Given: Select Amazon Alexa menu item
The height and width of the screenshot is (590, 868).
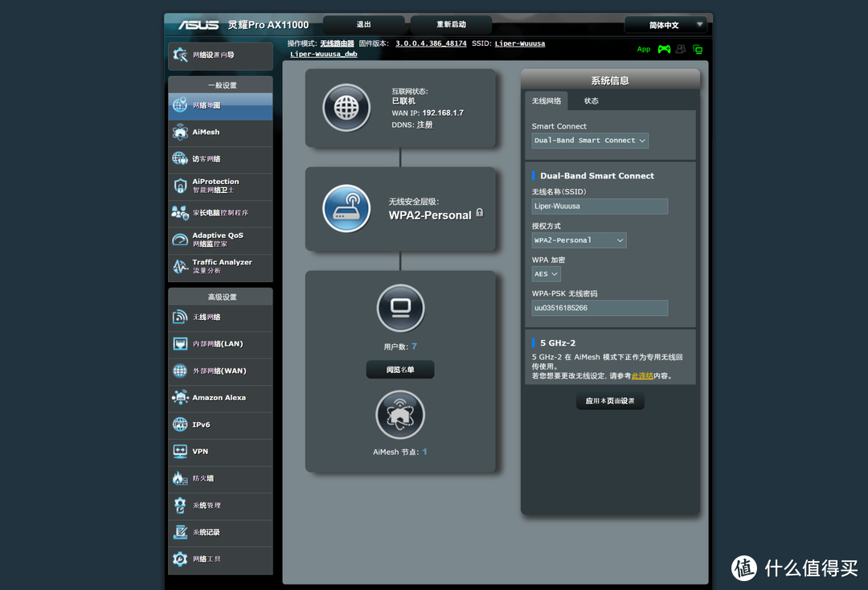Looking at the screenshot, I should pyautogui.click(x=220, y=397).
